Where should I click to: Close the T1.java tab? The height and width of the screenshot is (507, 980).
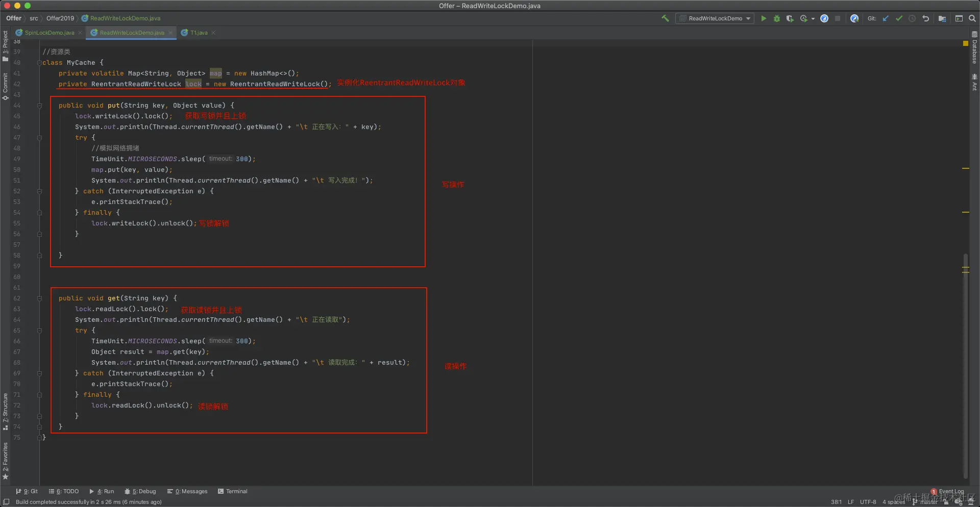[x=213, y=33]
